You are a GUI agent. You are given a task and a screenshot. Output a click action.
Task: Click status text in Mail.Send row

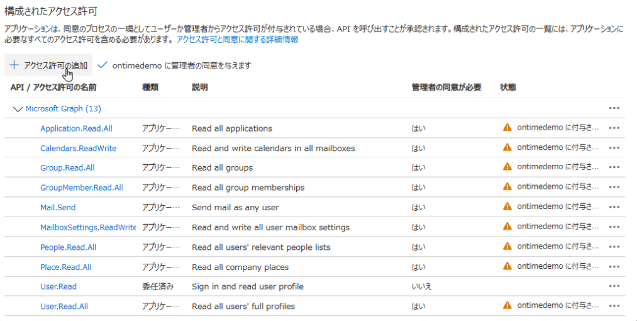pyautogui.click(x=558, y=206)
